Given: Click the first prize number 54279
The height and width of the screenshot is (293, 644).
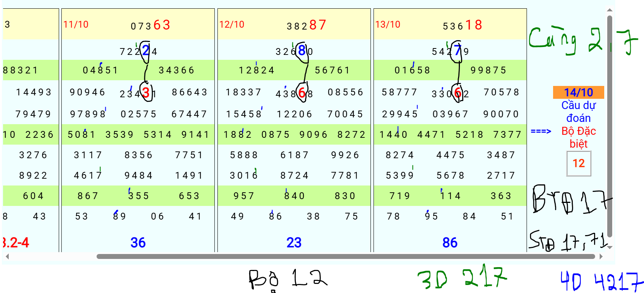Looking at the screenshot, I should [450, 51].
